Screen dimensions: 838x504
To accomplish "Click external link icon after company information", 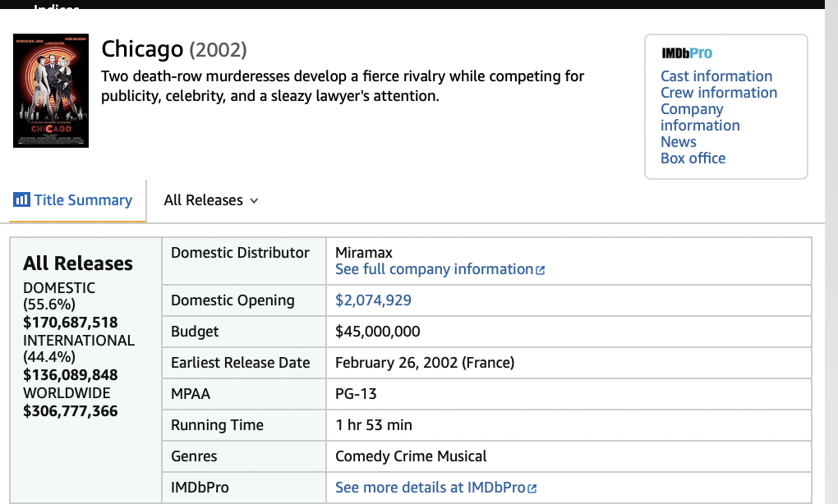I will pyautogui.click(x=541, y=270).
